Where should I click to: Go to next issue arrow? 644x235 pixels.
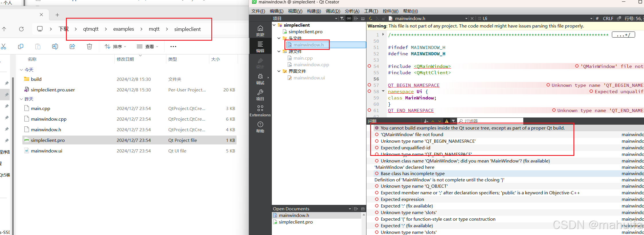[x=440, y=121]
